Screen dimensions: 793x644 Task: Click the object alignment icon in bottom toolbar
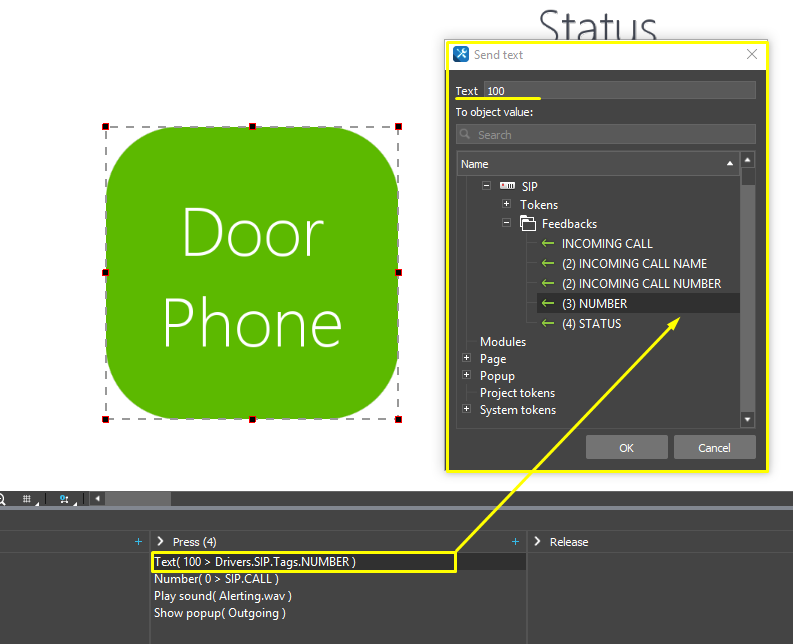64,498
